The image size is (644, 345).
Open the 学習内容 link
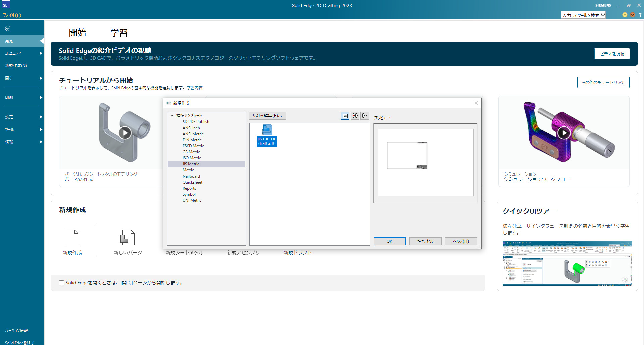[195, 88]
